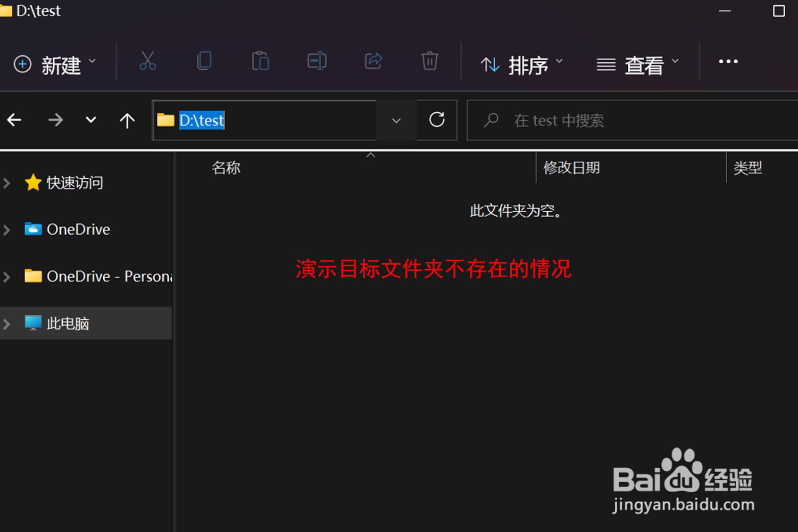Click the Cut icon on the toolbar
Screen dimensions: 798x532
pos(147,61)
